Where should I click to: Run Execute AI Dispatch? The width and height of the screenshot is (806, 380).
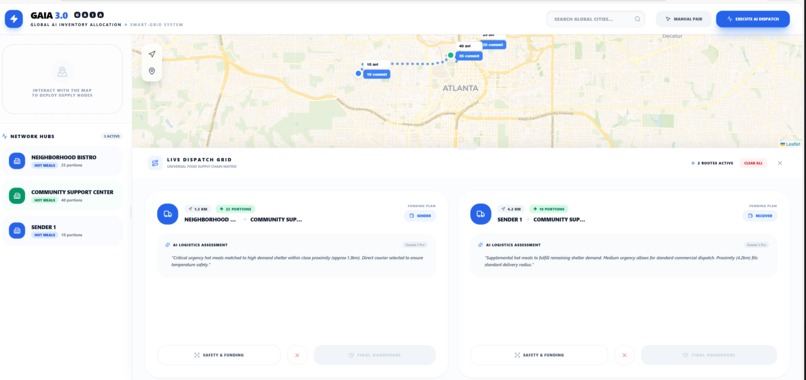(753, 19)
